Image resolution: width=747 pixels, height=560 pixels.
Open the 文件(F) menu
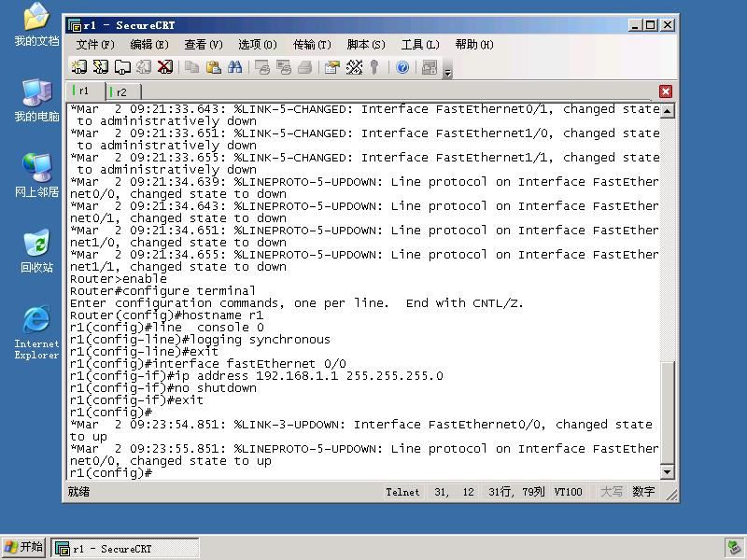(95, 45)
